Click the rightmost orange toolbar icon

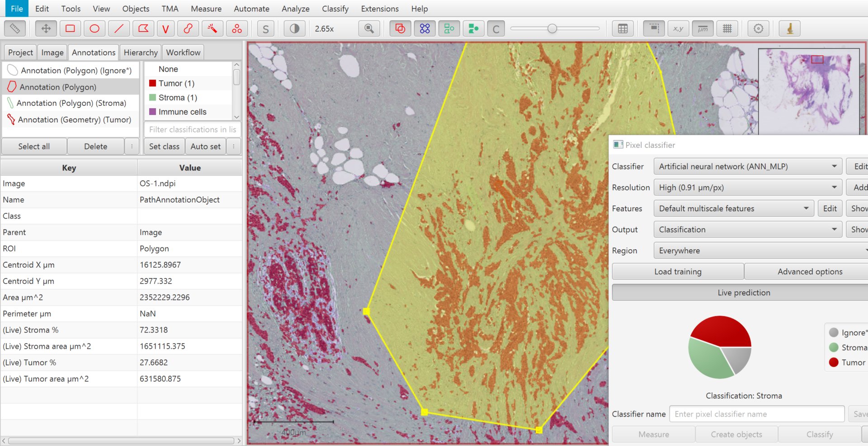[790, 28]
